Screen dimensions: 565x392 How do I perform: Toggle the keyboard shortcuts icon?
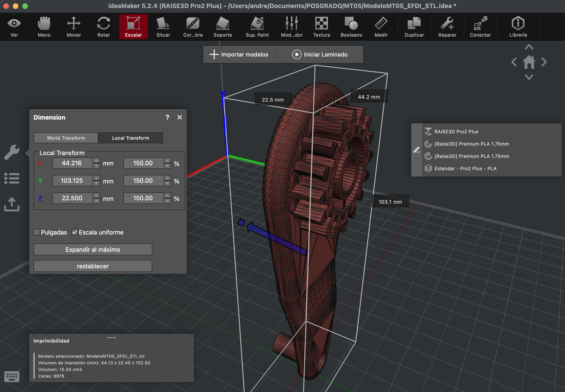[x=12, y=376]
